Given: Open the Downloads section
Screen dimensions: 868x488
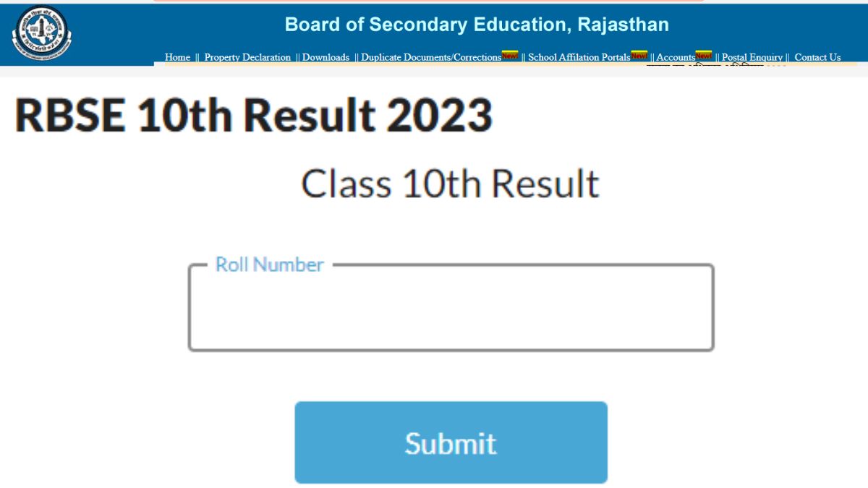Looking at the screenshot, I should (x=325, y=57).
